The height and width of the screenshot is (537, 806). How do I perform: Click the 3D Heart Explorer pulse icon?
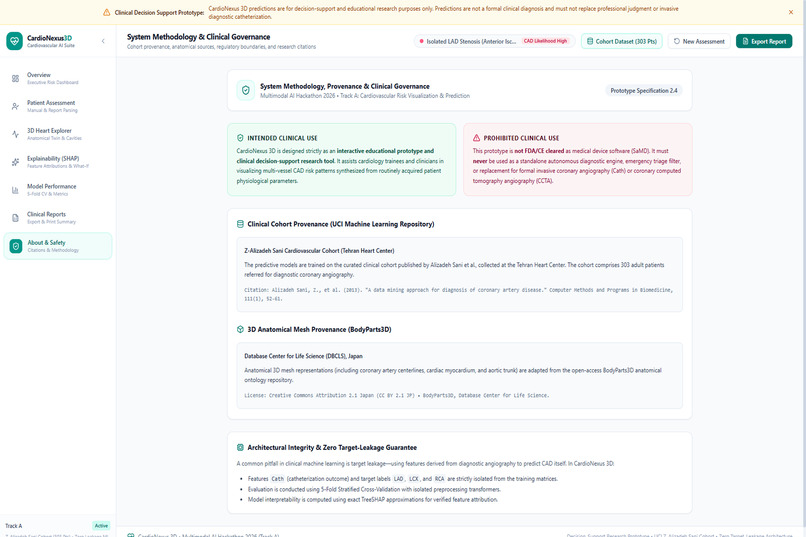15,134
